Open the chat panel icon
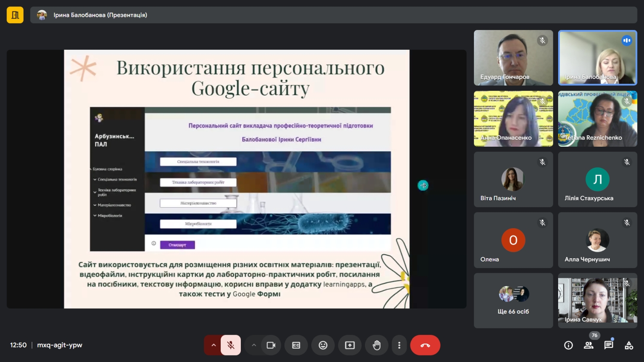The height and width of the screenshot is (362, 644). pos(609,345)
